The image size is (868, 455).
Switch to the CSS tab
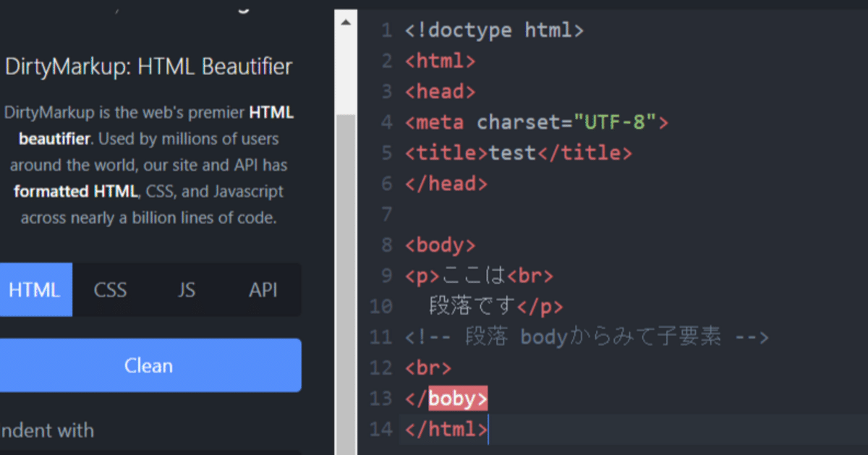110,289
